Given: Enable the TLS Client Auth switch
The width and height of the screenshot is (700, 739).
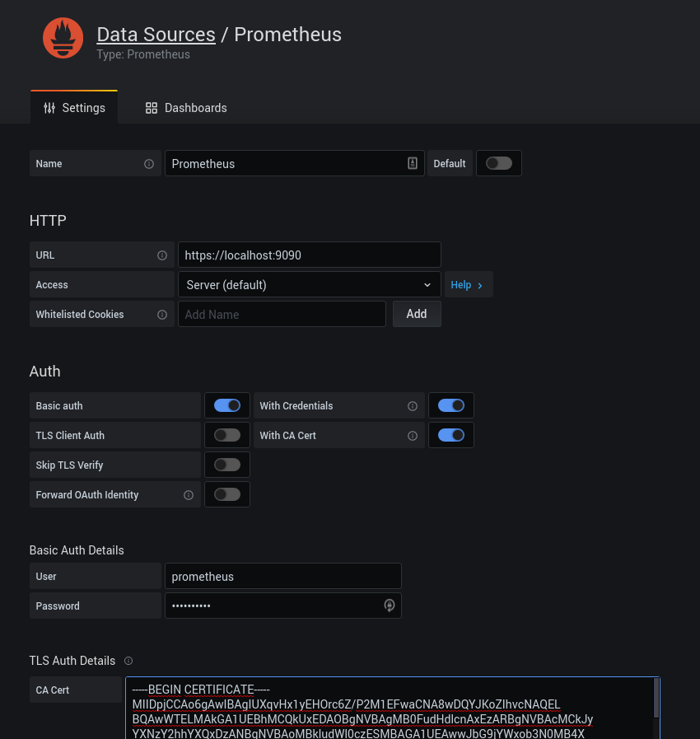Looking at the screenshot, I should pyautogui.click(x=227, y=435).
